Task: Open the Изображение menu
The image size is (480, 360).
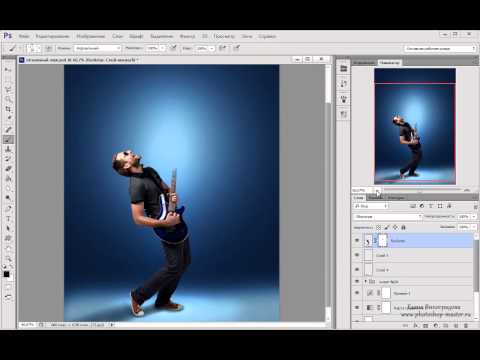Action: pyautogui.click(x=91, y=36)
